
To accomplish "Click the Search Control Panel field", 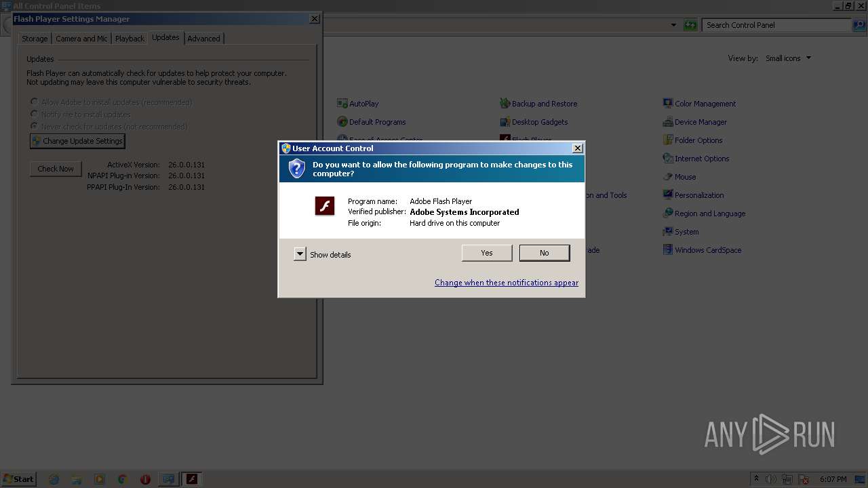I will coord(776,25).
